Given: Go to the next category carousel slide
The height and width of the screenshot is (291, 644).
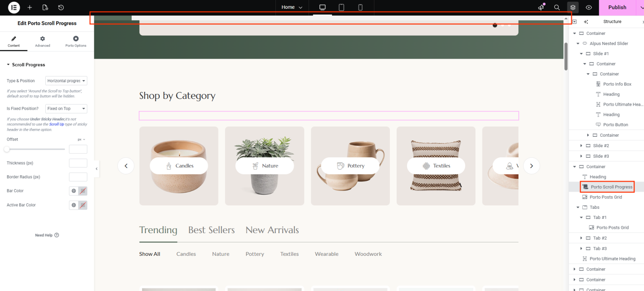Looking at the screenshot, I should 532,166.
